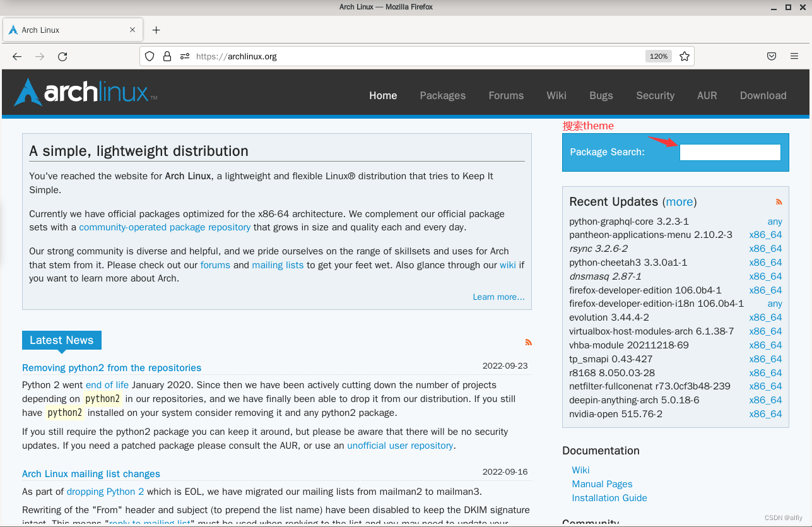Open the unofficial user repository link
This screenshot has width=812, height=527.
coord(400,446)
